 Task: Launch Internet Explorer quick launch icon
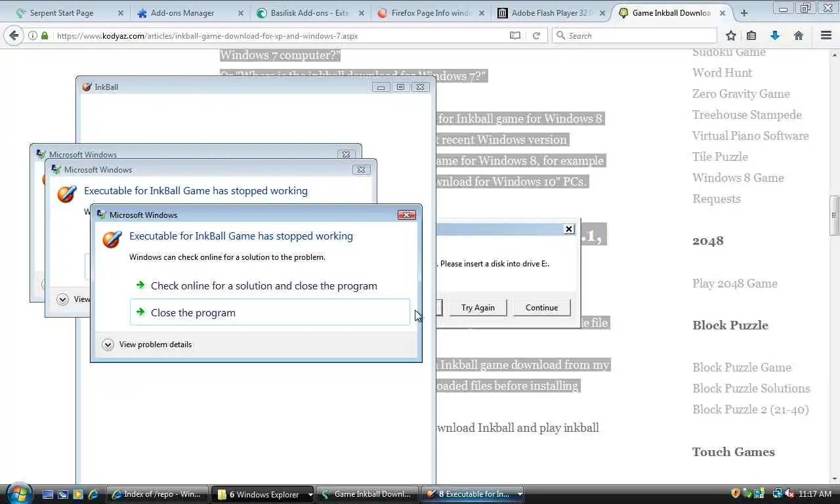pos(93,494)
